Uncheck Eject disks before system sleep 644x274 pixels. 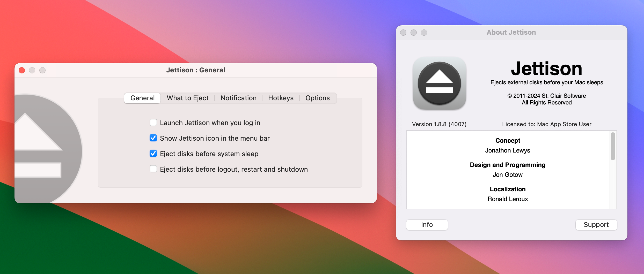point(153,153)
